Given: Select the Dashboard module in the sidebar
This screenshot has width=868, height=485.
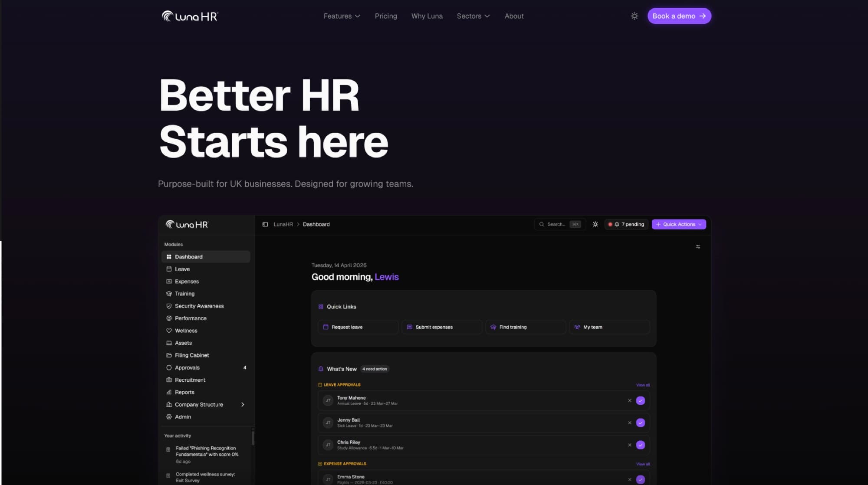Looking at the screenshot, I should point(206,257).
